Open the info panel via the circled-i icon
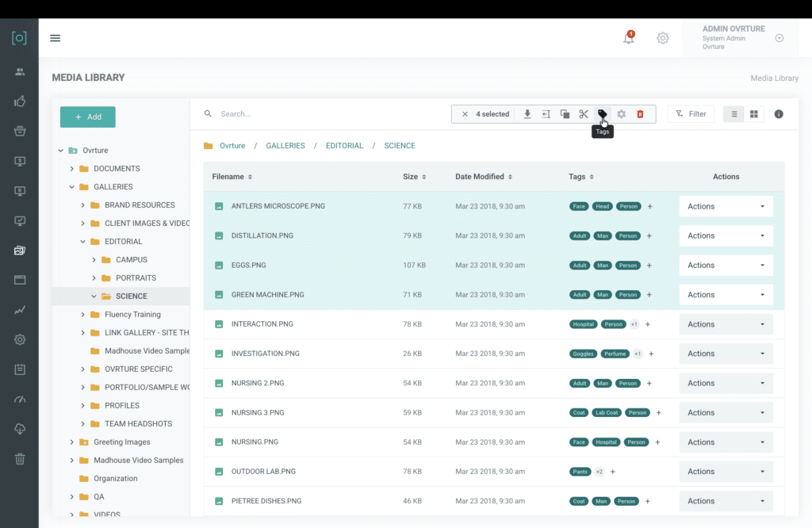Viewport: 812px width, 528px height. coord(778,114)
